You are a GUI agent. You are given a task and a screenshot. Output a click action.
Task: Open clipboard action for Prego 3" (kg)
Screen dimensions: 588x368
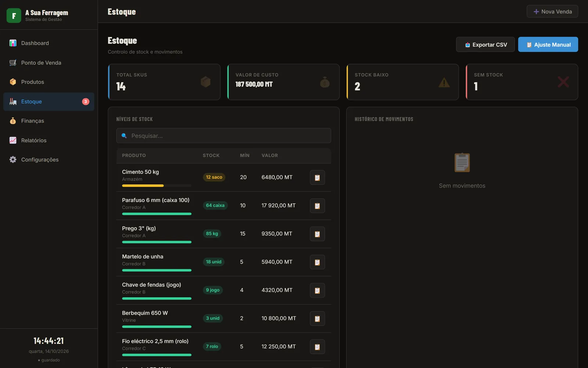click(317, 234)
